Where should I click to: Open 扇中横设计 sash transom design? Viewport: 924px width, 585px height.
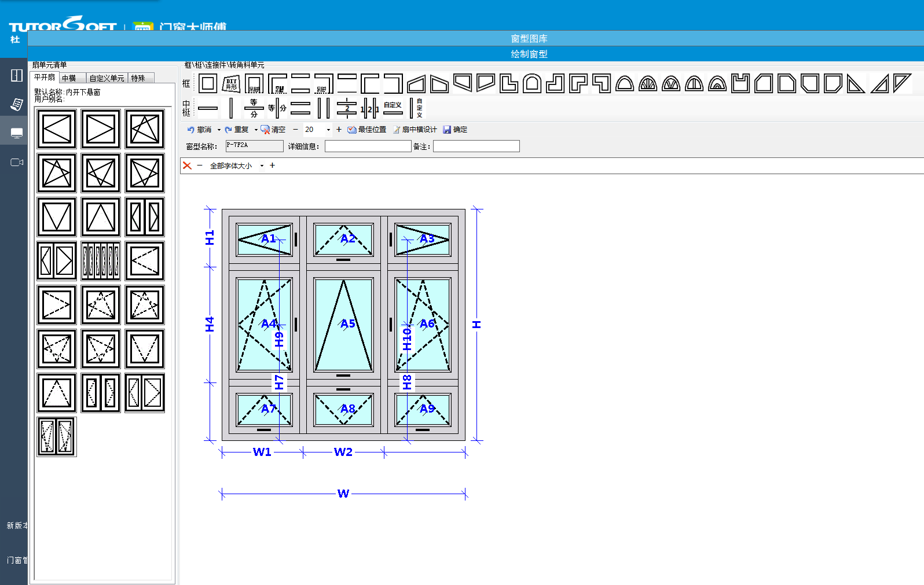point(415,130)
